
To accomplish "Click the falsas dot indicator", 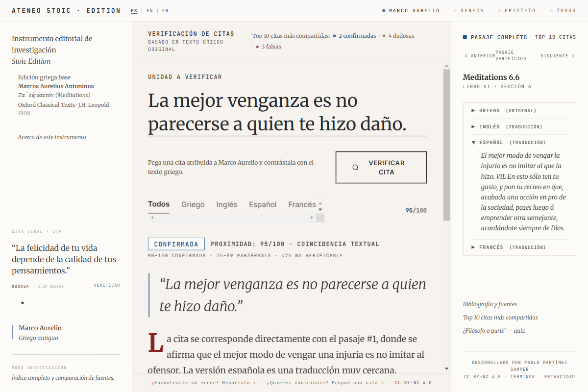I will click(257, 47).
